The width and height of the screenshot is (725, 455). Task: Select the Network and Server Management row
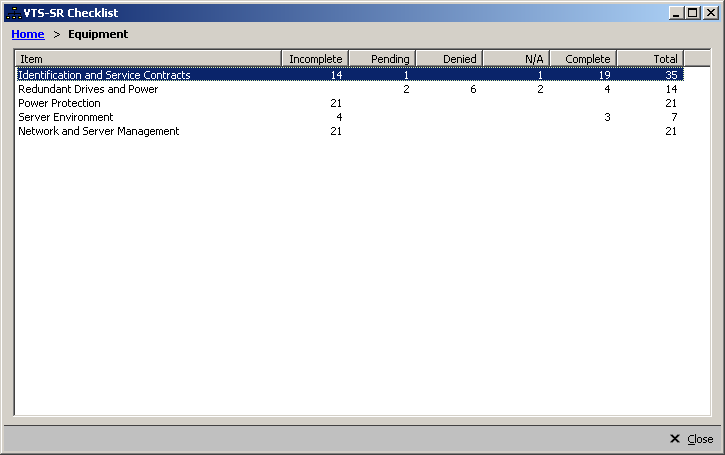(x=98, y=131)
